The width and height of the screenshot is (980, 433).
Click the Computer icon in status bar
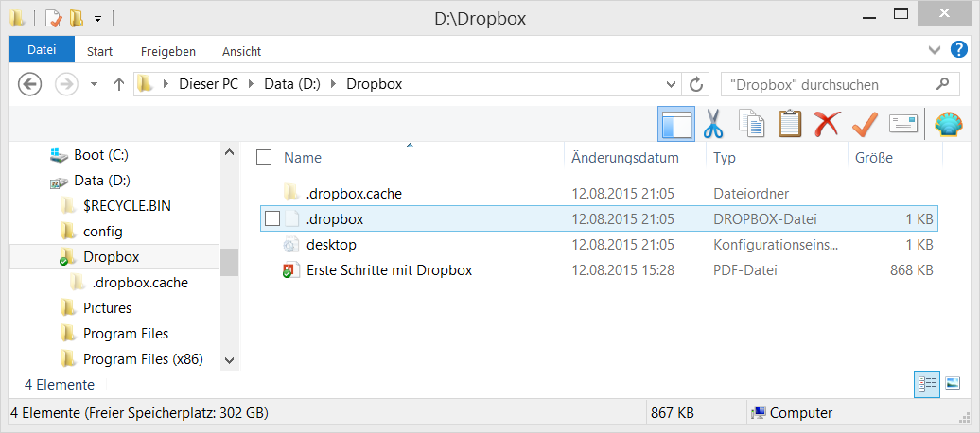(x=760, y=413)
